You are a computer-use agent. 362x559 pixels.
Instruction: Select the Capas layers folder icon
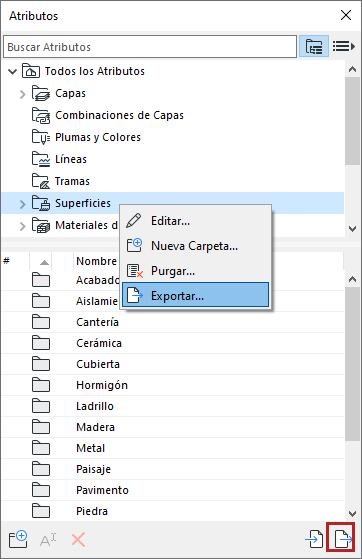(41, 93)
